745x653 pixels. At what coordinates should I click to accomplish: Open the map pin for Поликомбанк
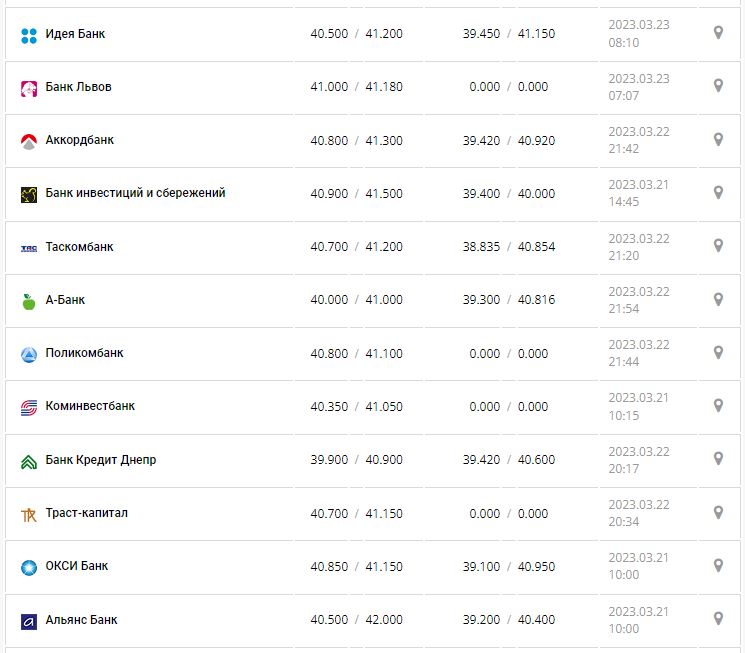pos(718,352)
